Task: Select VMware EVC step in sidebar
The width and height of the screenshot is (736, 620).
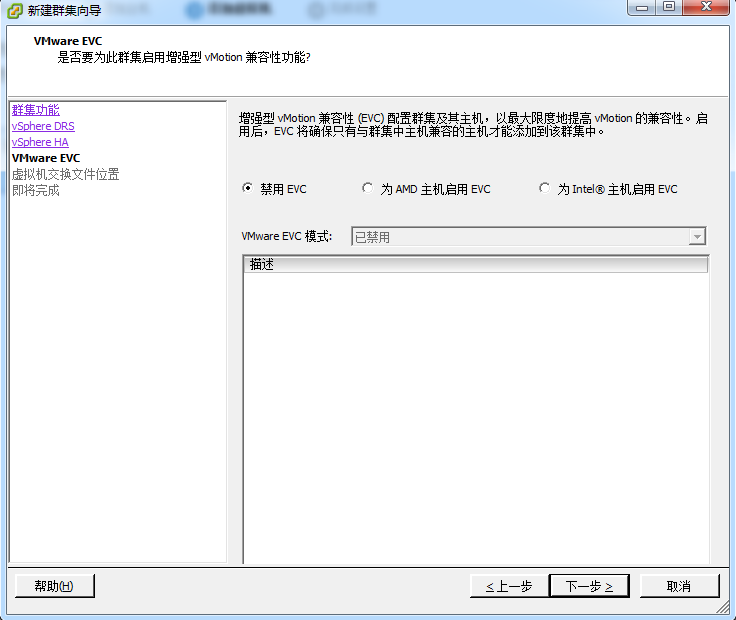Action: coord(46,158)
